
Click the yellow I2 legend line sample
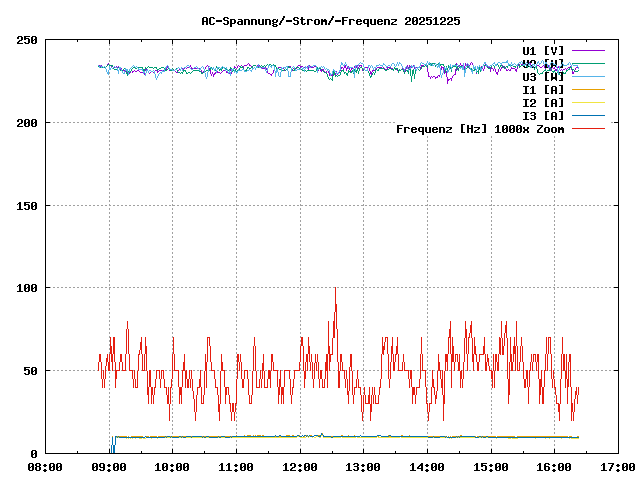(589, 102)
